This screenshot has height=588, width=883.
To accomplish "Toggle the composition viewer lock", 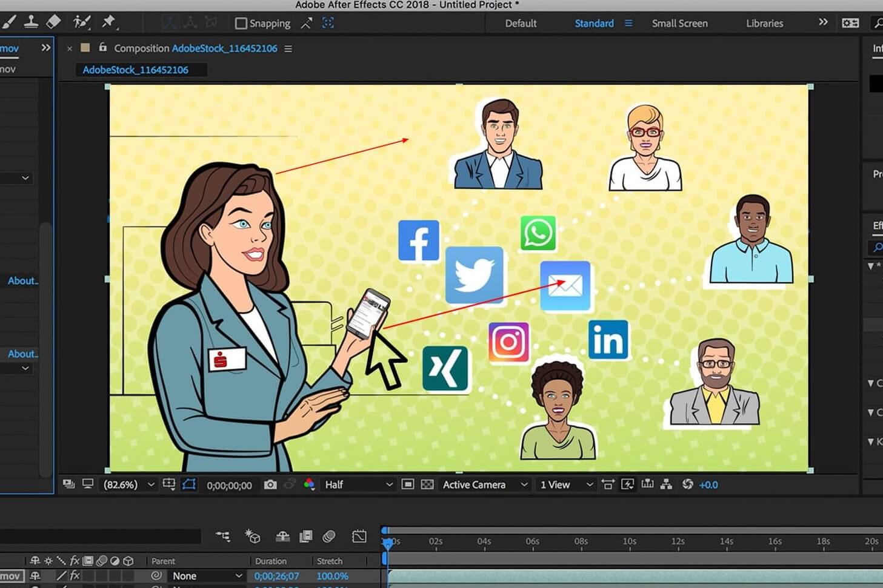I will click(x=102, y=48).
